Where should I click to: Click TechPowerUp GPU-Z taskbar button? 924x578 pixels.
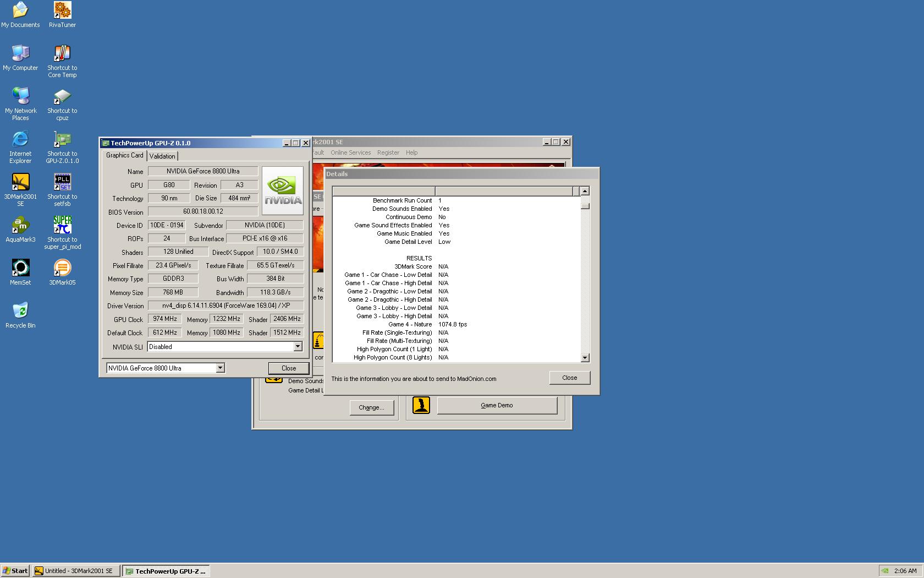tap(166, 571)
